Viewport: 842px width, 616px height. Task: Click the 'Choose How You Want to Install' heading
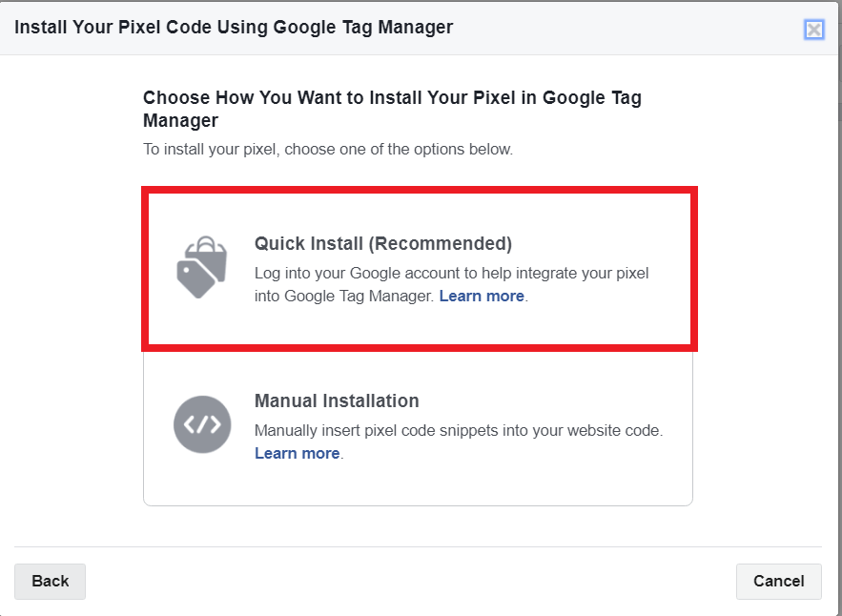pos(392,109)
